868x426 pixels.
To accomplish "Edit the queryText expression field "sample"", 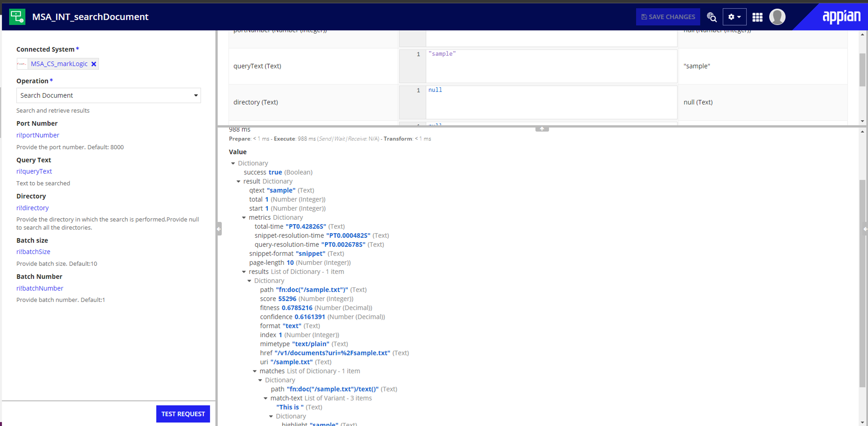I will 551,66.
